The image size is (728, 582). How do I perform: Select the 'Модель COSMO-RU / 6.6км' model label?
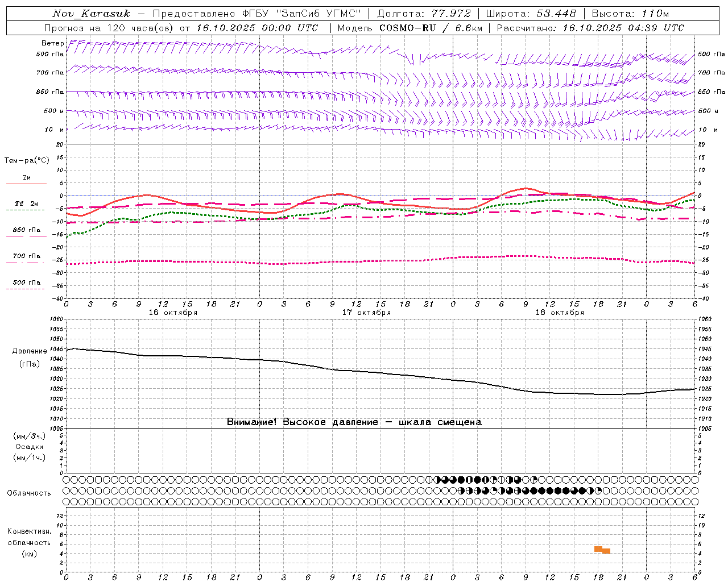point(409,28)
